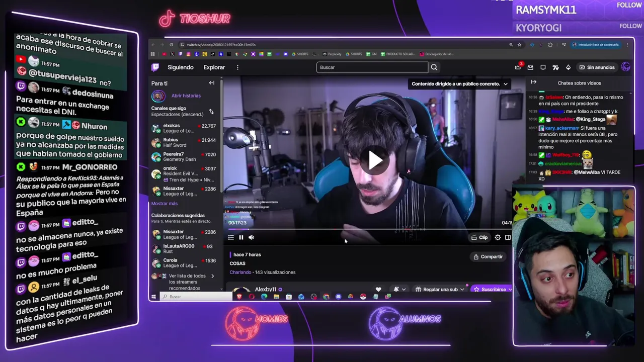Open the video settings gear
Viewport: 644px width, 362px height.
click(x=498, y=237)
